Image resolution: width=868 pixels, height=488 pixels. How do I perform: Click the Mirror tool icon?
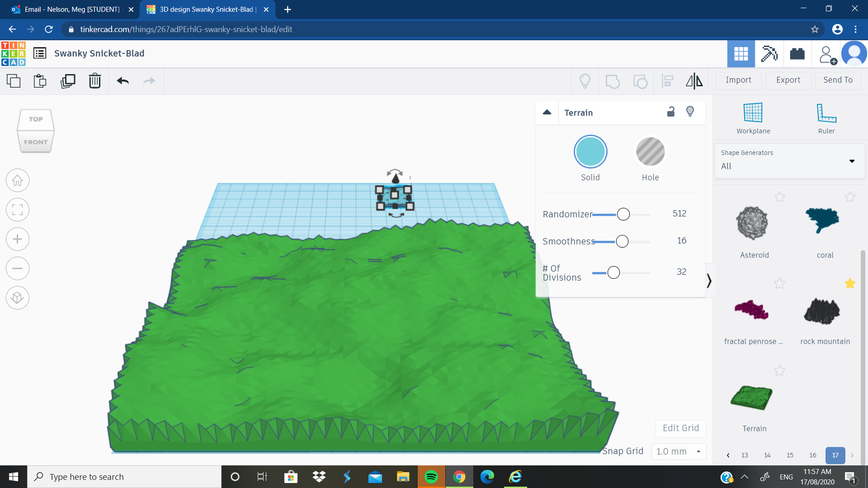tap(694, 81)
